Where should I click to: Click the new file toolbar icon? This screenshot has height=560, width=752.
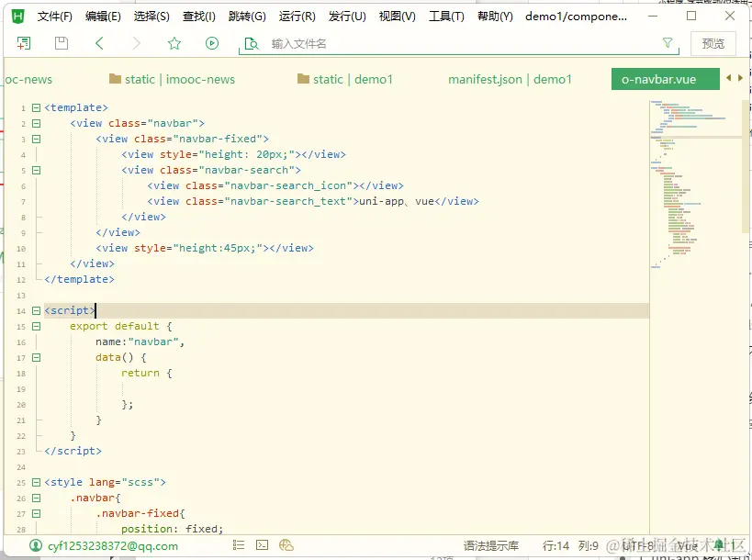tap(24, 43)
